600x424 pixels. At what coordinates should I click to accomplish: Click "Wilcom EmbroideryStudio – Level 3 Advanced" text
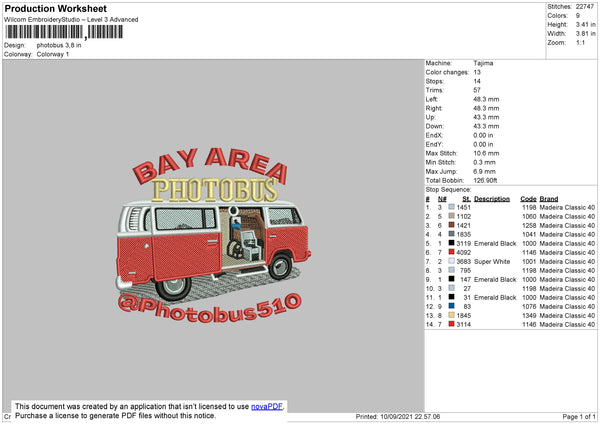tap(71, 20)
